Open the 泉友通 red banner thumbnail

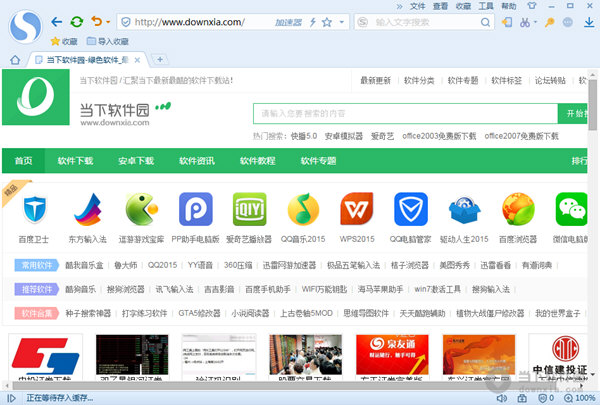click(392, 354)
